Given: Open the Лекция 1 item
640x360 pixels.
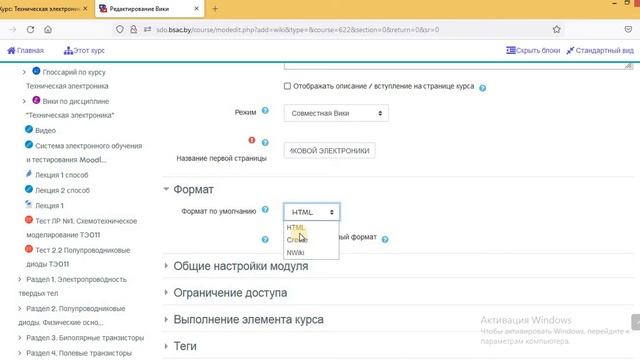Looking at the screenshot, I should [49, 206].
